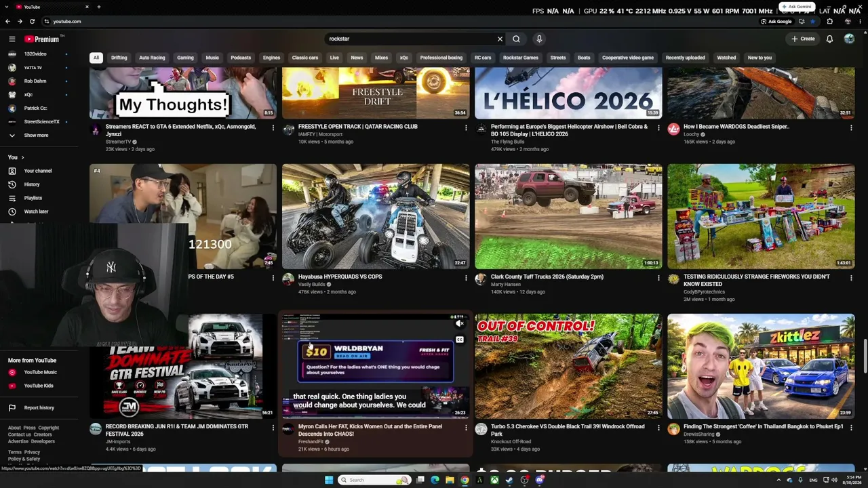868x488 pixels.
Task: Open options for Streamers REACT to GTA 6 video
Action: coord(273,127)
